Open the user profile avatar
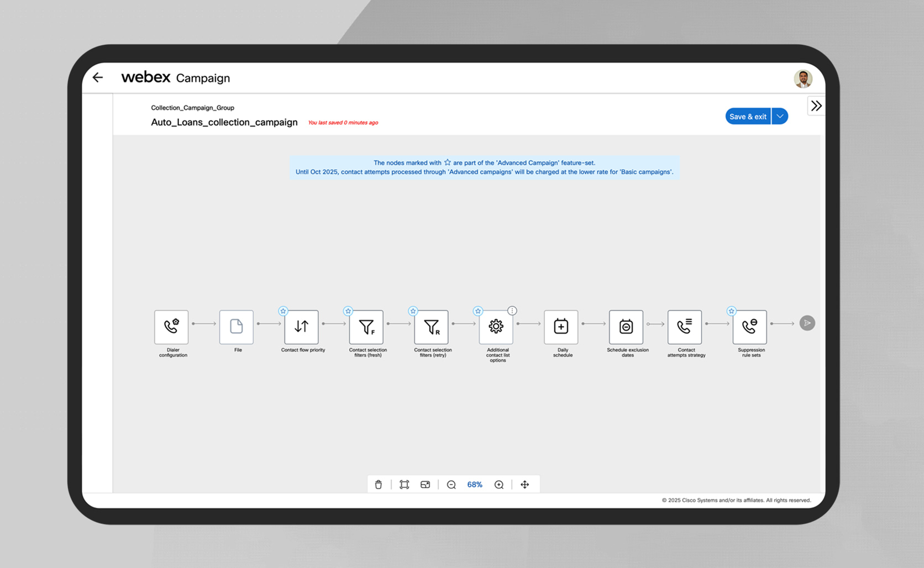Viewport: 924px width, 568px height. click(803, 78)
